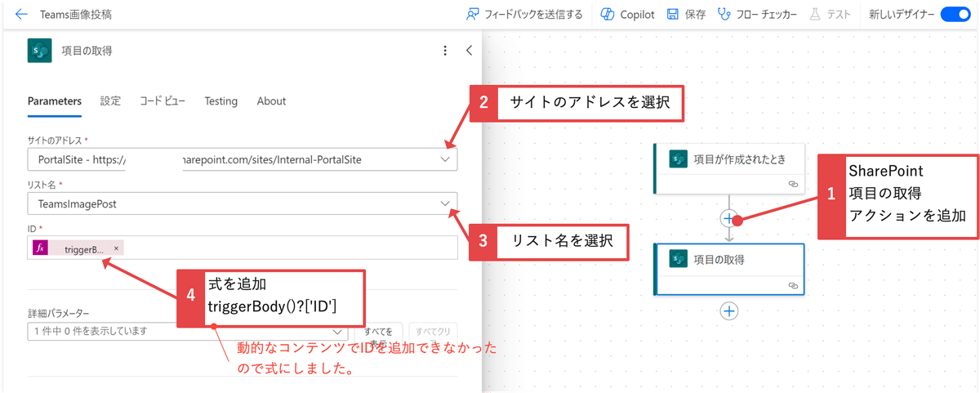
Task: Open Copilot
Action: [x=627, y=14]
